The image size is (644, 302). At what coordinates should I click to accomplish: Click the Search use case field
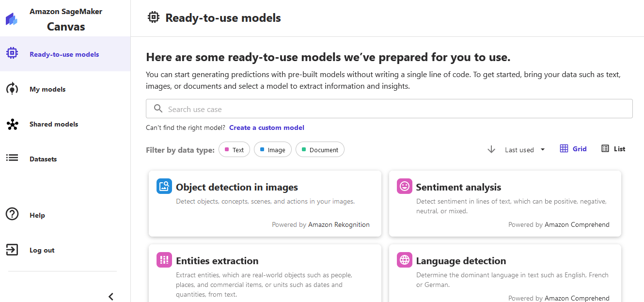point(389,109)
